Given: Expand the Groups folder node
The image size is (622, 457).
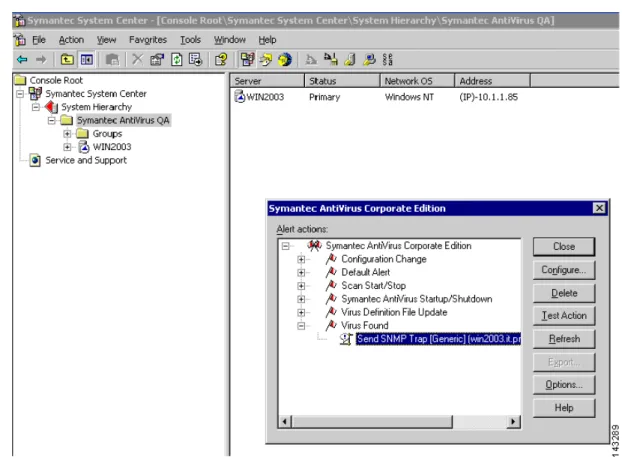Looking at the screenshot, I should pyautogui.click(x=67, y=134).
